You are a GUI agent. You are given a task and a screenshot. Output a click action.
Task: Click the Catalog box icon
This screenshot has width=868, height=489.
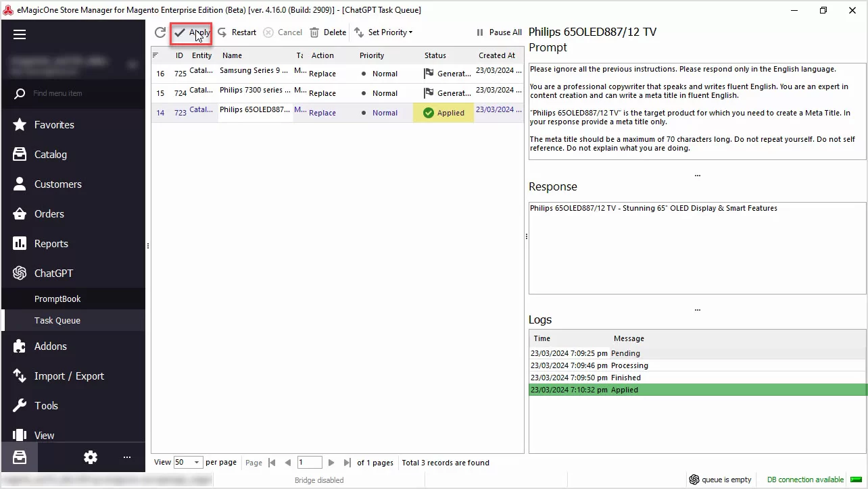click(x=20, y=154)
